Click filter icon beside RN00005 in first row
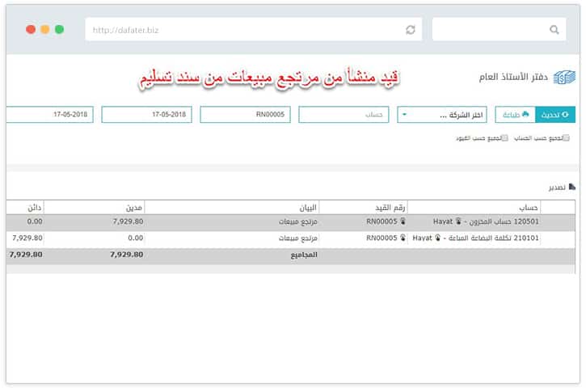The width and height of the screenshot is (586, 392). pyautogui.click(x=403, y=221)
